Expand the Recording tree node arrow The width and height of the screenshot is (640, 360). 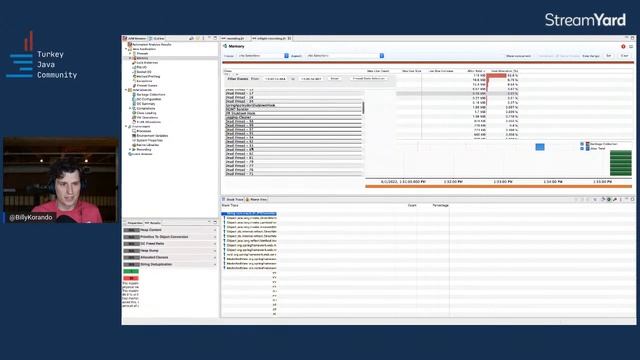click(x=130, y=149)
